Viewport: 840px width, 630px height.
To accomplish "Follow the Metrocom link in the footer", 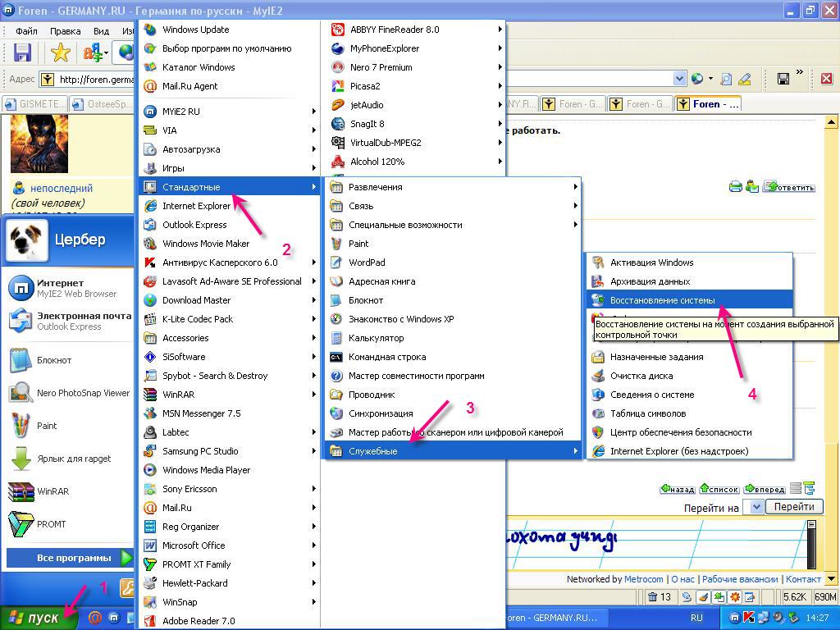I will point(643,579).
